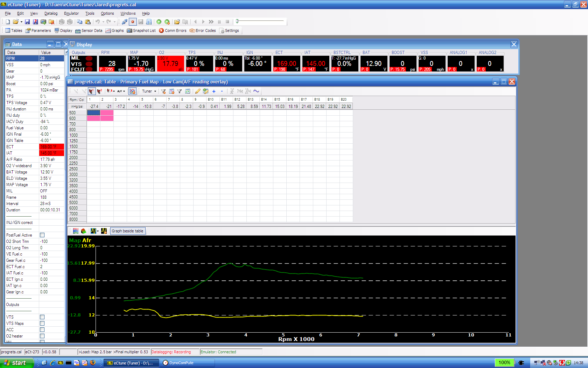Click the Undo arrow icon
Viewport: 588px width, 368px height.
98,22
